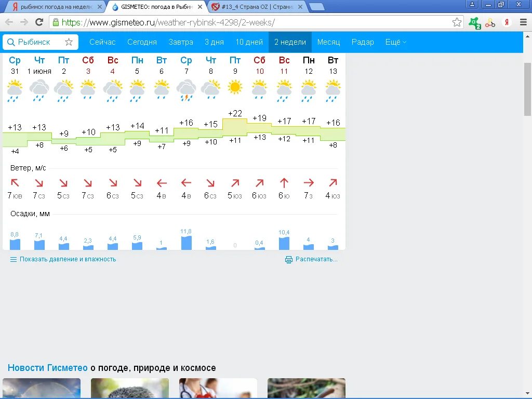
Task: Close the GISMETEO browser tab
Action: [x=200, y=7]
